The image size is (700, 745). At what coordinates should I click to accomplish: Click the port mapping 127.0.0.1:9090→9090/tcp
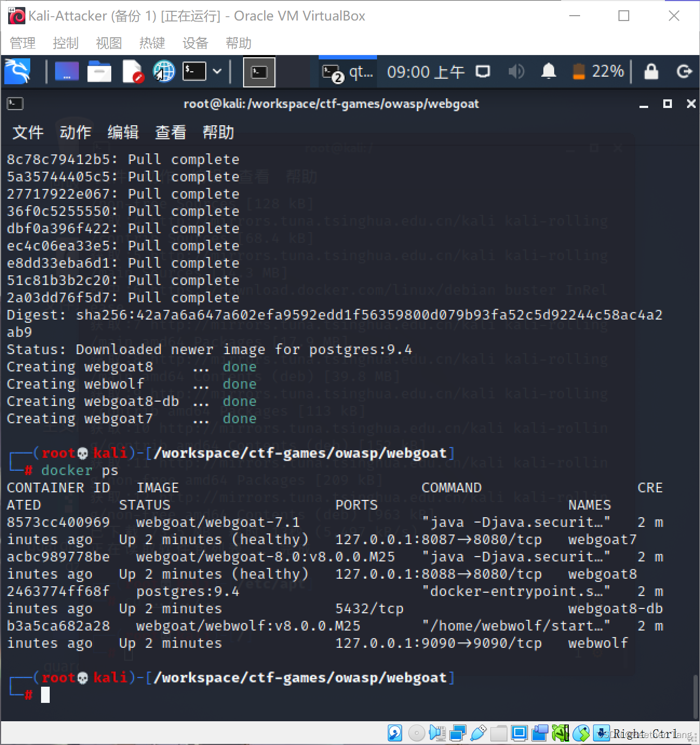coord(439,643)
